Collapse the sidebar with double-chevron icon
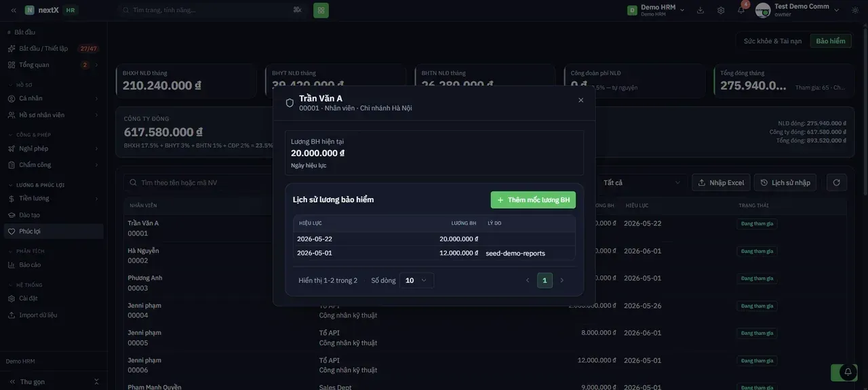 point(13,10)
